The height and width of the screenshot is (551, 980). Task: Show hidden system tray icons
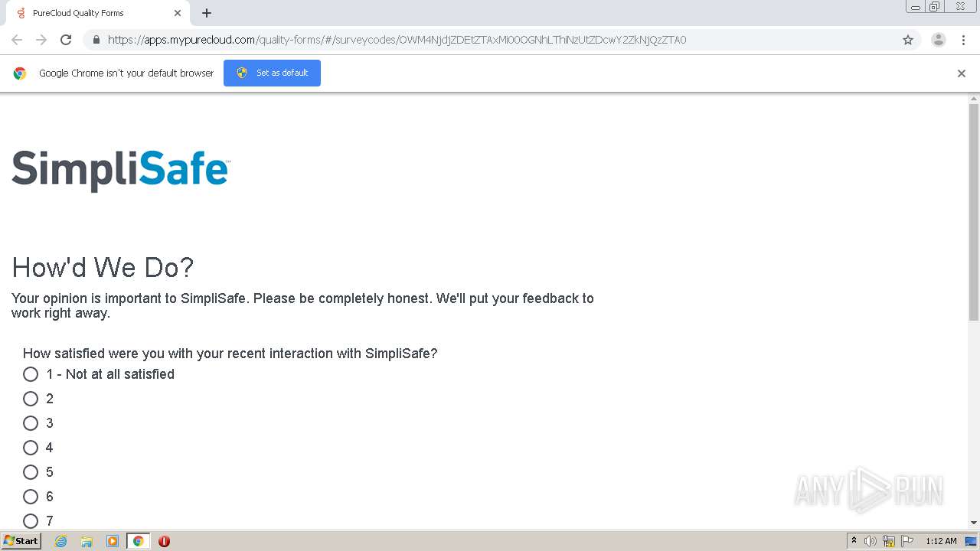click(x=854, y=541)
